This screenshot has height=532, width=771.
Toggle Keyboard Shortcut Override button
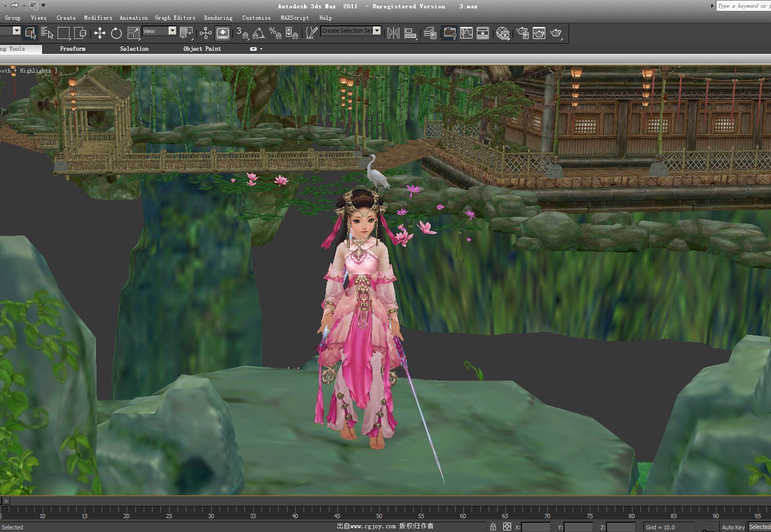pos(223,33)
